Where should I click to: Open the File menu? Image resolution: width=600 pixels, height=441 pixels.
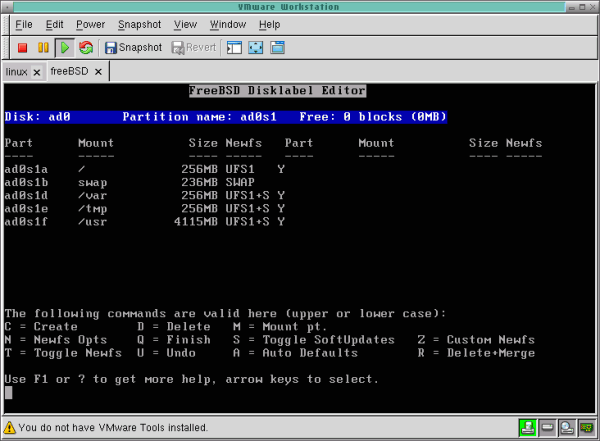pos(24,24)
